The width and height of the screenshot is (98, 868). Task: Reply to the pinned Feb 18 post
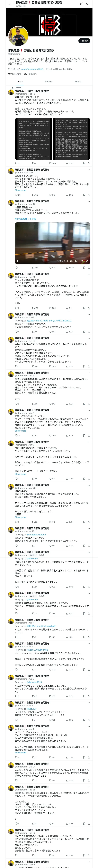(16, 163)
